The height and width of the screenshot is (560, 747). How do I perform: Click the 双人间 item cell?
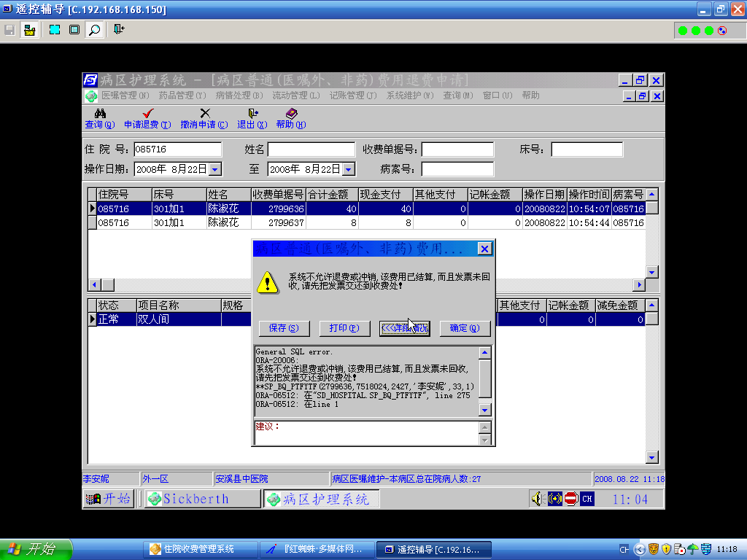point(179,319)
